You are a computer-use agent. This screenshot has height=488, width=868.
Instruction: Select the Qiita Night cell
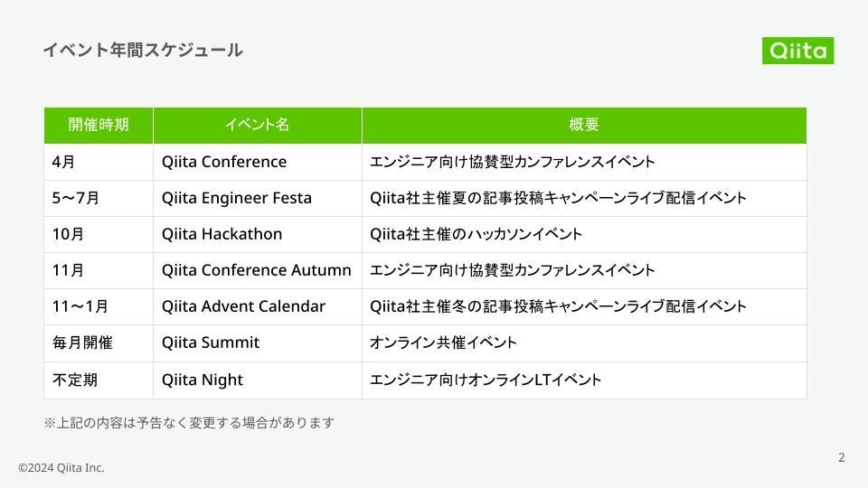tap(203, 380)
